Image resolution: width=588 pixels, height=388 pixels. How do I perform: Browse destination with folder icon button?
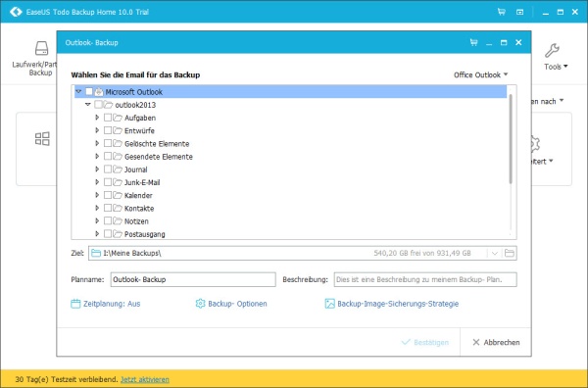click(510, 253)
